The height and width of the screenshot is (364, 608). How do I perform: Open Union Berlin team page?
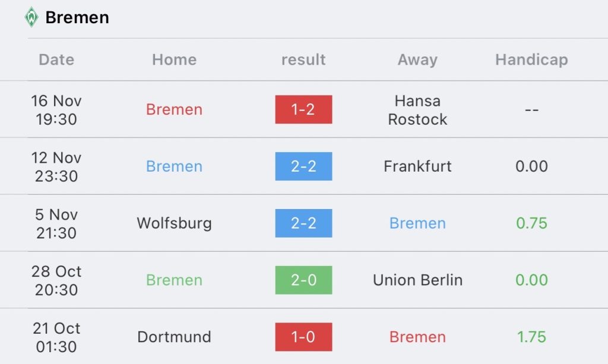pos(417,280)
